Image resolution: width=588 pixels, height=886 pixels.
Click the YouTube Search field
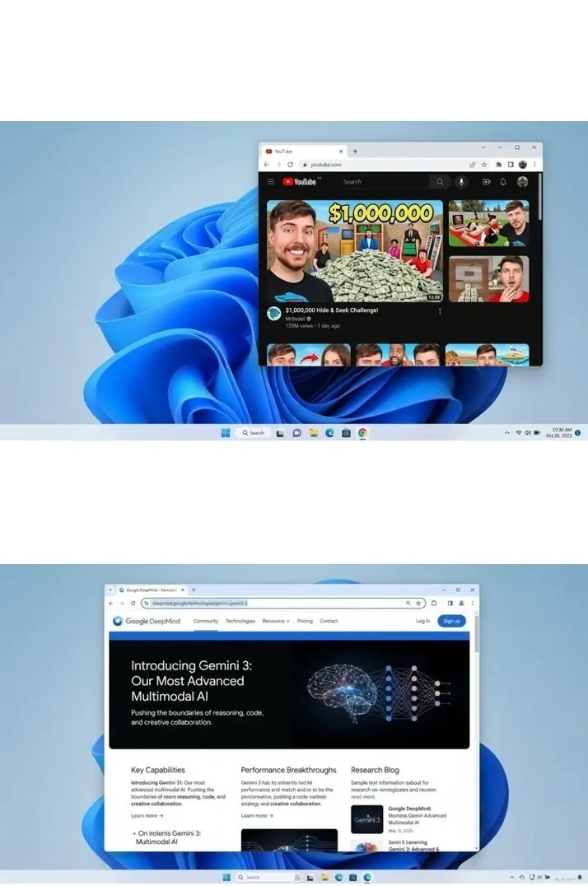point(385,182)
